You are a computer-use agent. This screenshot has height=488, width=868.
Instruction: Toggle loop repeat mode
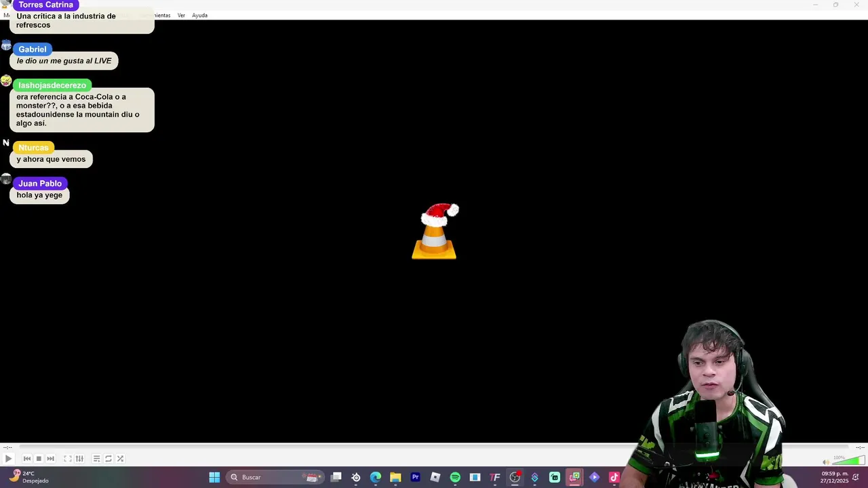[x=108, y=459]
